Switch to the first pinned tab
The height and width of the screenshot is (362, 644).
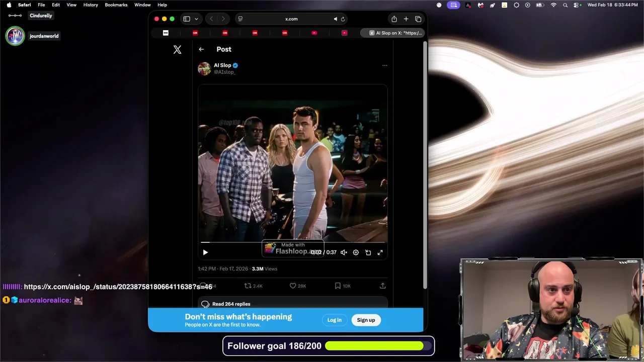pos(166,33)
